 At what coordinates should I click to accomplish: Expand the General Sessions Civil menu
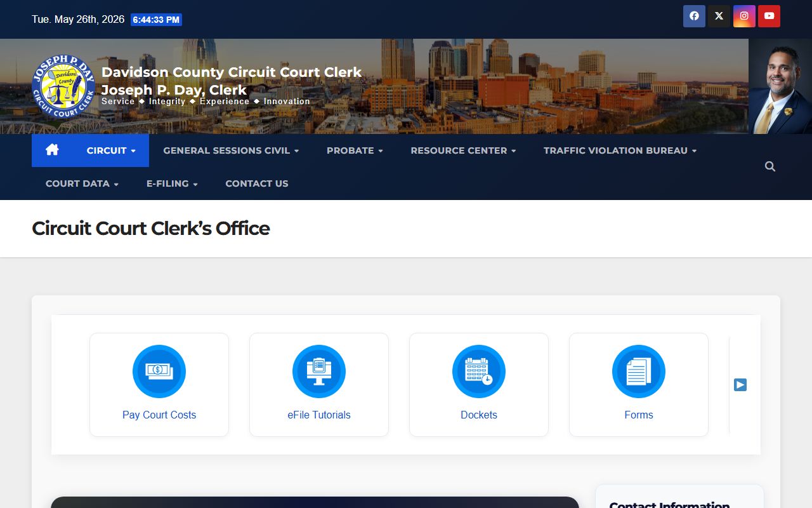[231, 150]
